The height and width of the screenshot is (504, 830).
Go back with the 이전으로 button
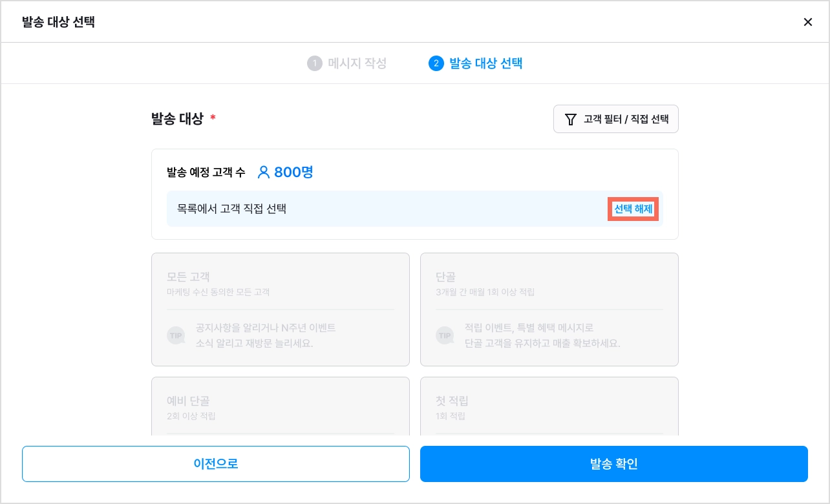(x=216, y=464)
